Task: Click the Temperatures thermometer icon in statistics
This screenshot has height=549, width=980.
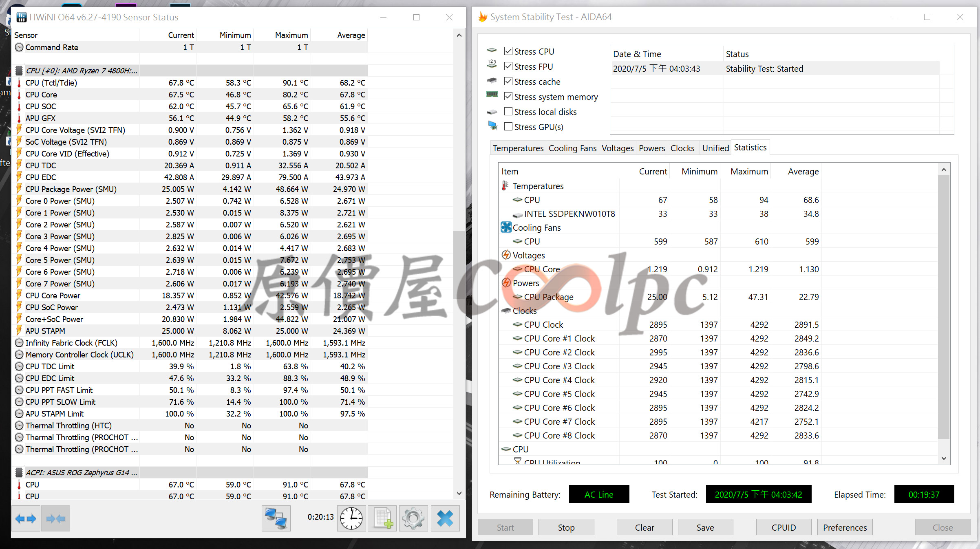Action: pos(505,186)
